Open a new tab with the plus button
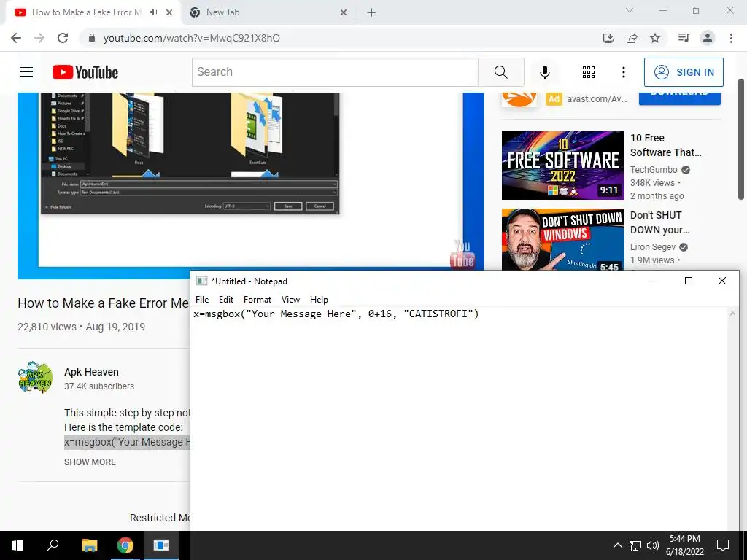Viewport: 747px width, 560px height. tap(371, 12)
